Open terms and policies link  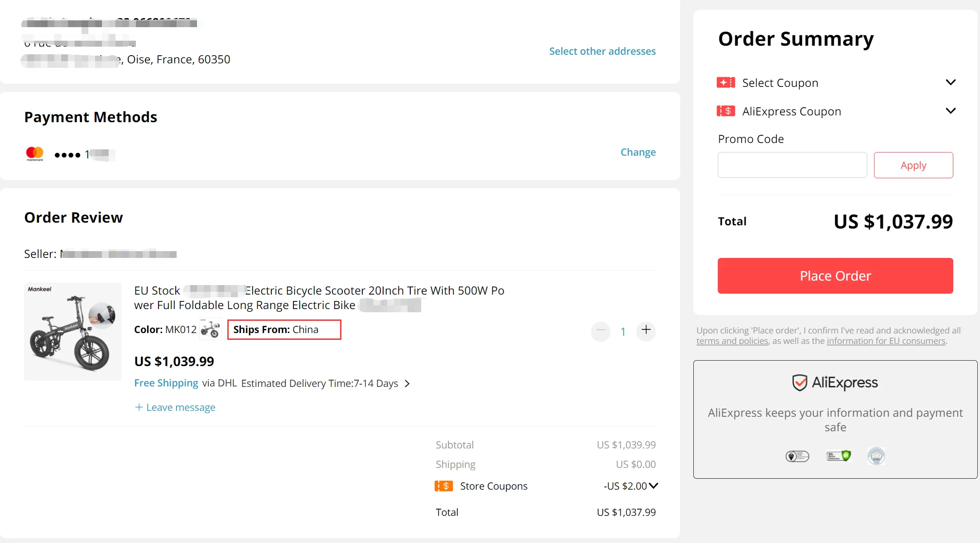click(x=732, y=341)
